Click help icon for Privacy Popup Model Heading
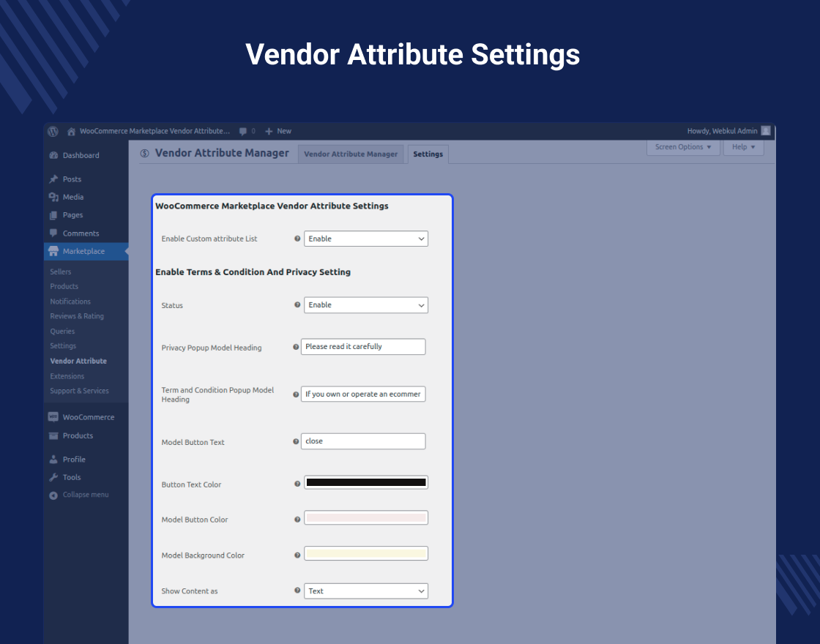820x644 pixels. [296, 347]
